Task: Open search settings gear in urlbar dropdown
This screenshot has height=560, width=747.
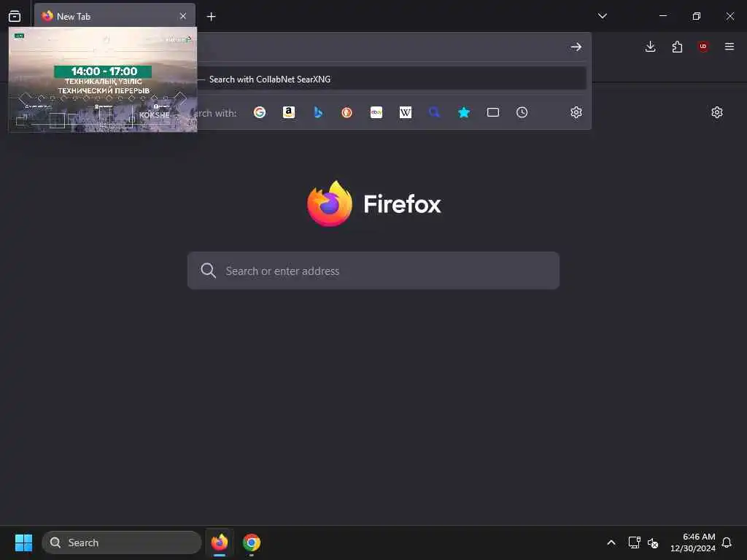Action: pos(576,112)
